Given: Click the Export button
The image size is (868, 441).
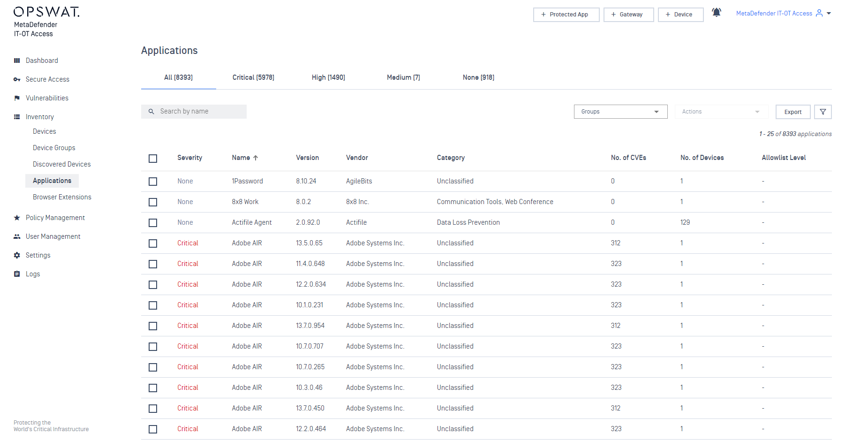Looking at the screenshot, I should (x=793, y=112).
